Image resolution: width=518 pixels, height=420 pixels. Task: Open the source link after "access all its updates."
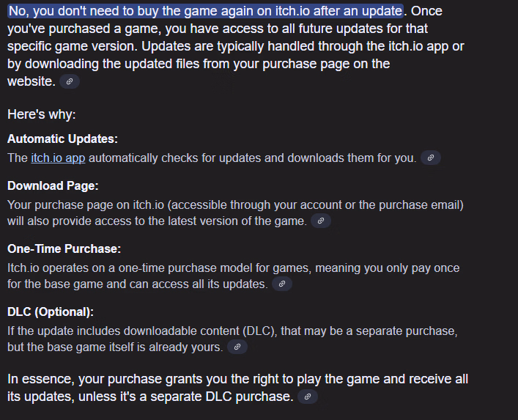[x=282, y=284]
